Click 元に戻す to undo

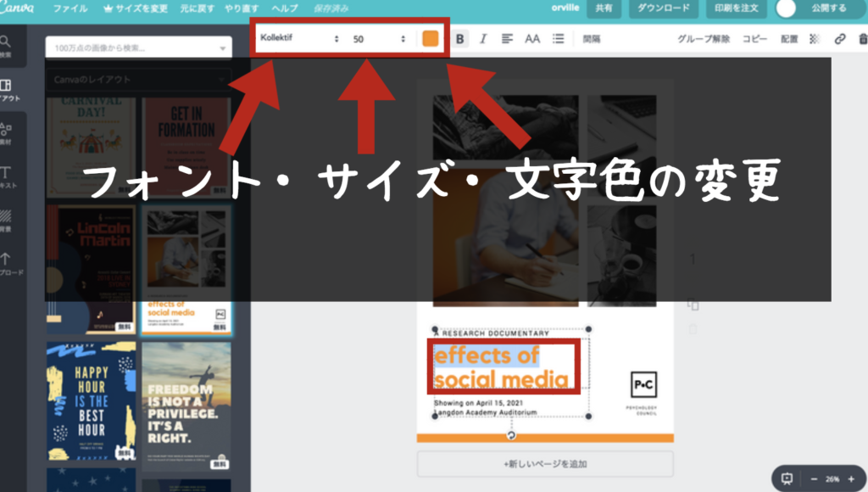coord(197,8)
